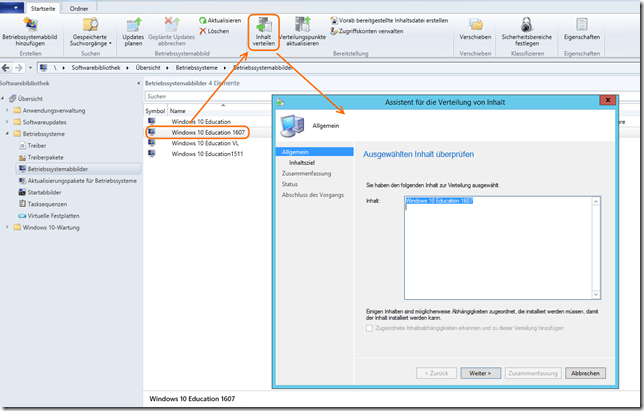Toggle the Zugeordnete Inhaltsabhängigkeiten checkbox
Screen dimensions: 644x411
[x=370, y=328]
